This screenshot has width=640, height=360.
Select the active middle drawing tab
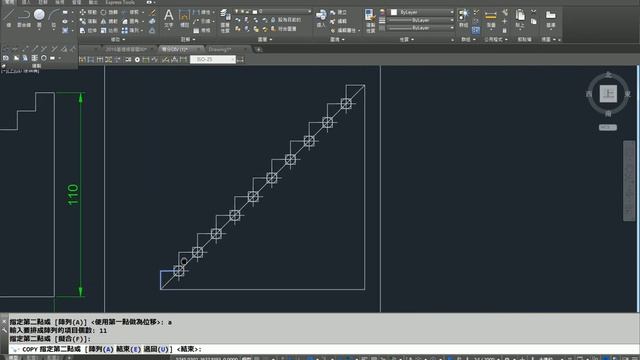point(178,49)
